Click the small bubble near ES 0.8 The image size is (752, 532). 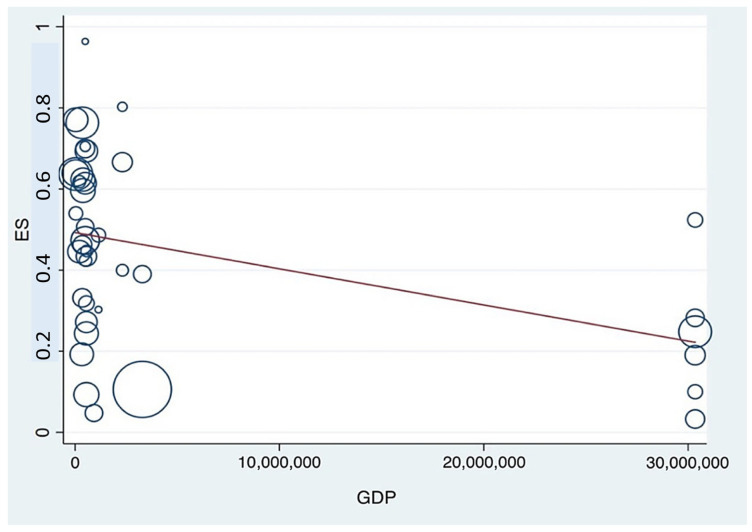coord(122,106)
